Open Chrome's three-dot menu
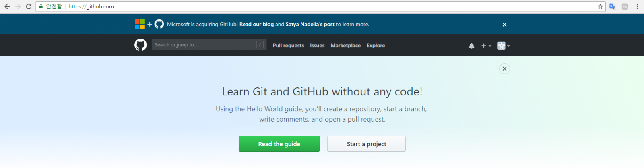Screen dimensions: 644x168 (637, 6)
